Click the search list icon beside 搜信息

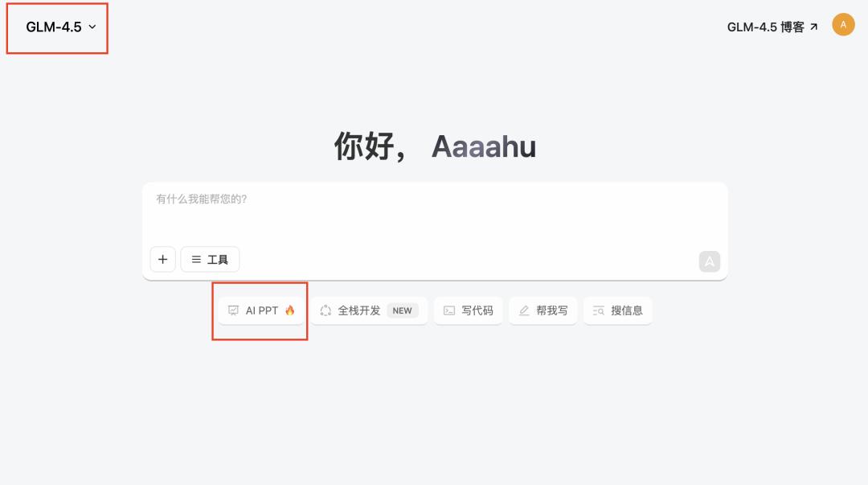click(599, 310)
